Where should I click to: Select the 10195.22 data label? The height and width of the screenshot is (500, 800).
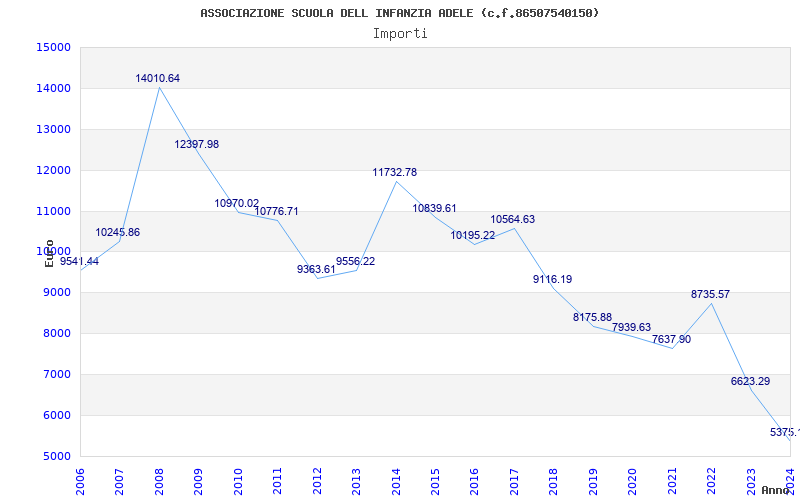[x=472, y=236]
